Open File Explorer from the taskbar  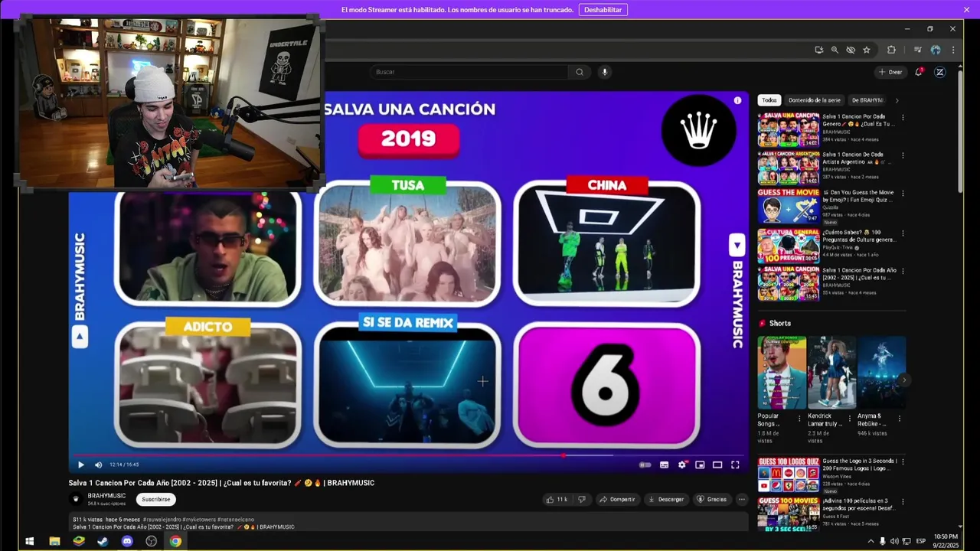coord(54,541)
